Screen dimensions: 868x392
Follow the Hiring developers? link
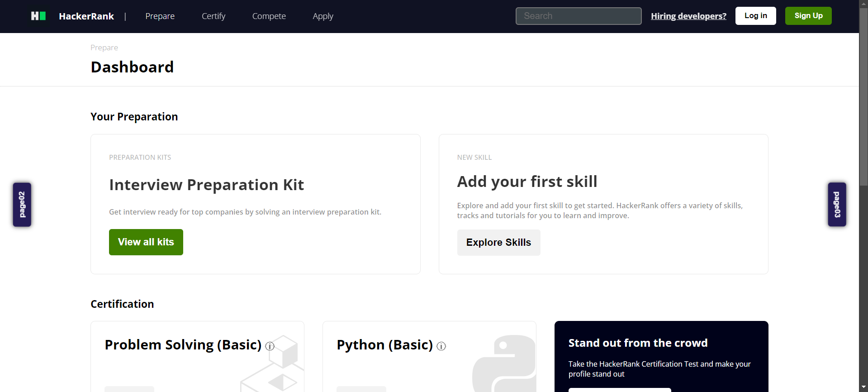[688, 16]
